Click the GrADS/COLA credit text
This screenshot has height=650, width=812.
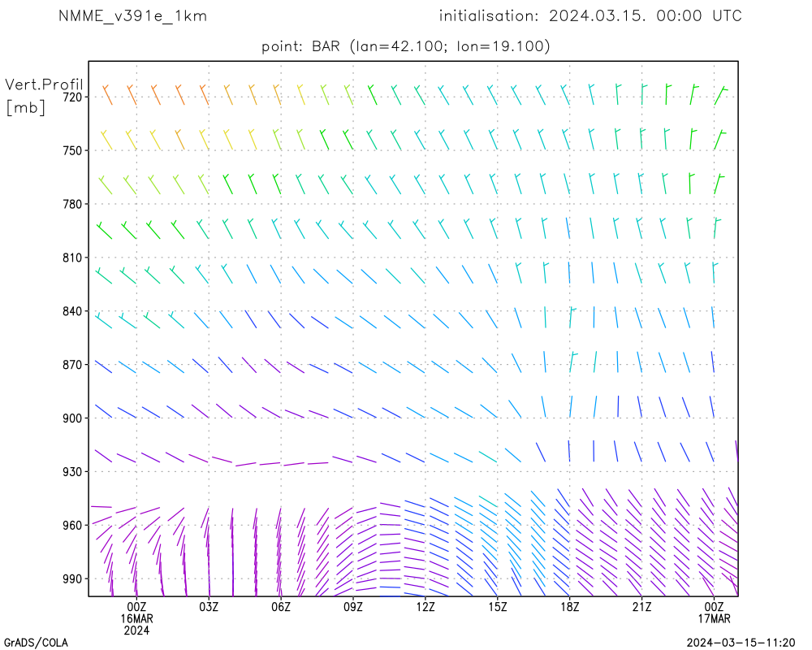[x=36, y=643]
